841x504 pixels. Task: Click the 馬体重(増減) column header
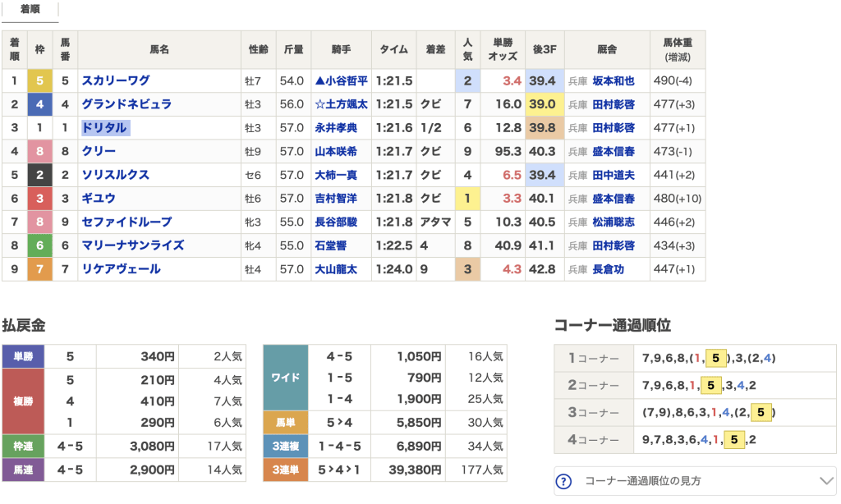coord(678,50)
